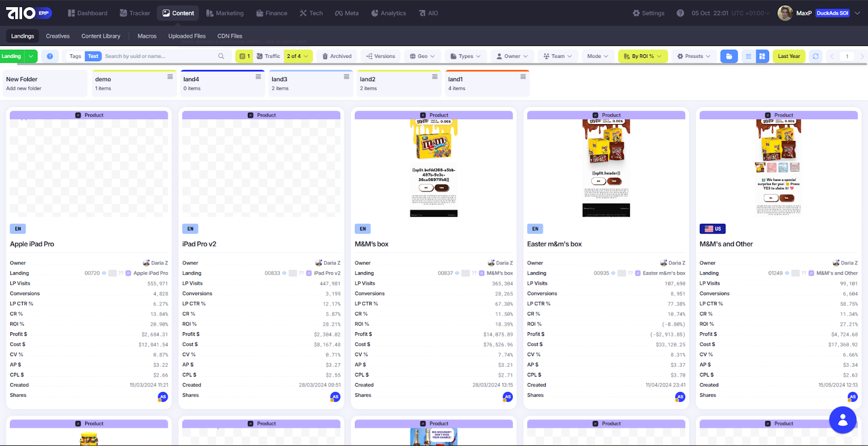Image resolution: width=868 pixels, height=446 pixels.
Task: Expand the Geo filter dropdown
Action: pyautogui.click(x=422, y=56)
